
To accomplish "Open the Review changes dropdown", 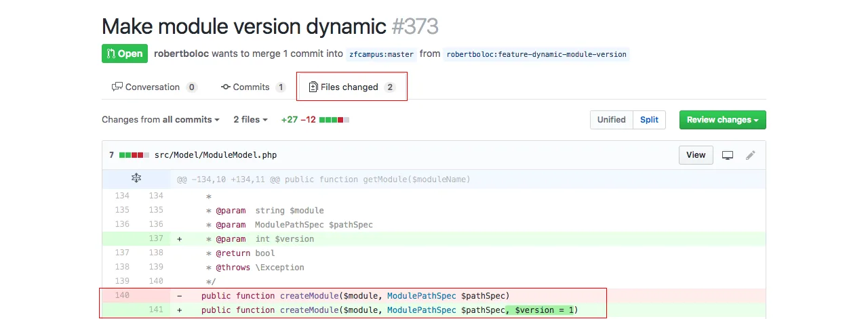I will tap(723, 120).
